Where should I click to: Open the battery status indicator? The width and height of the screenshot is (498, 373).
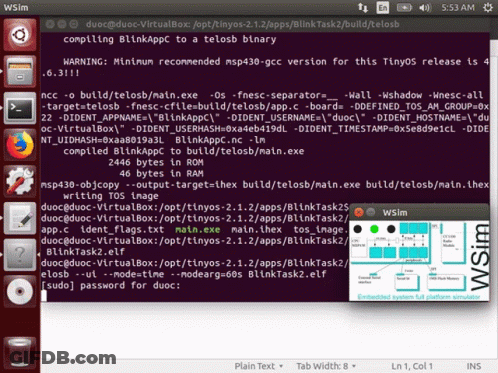pyautogui.click(x=404, y=7)
